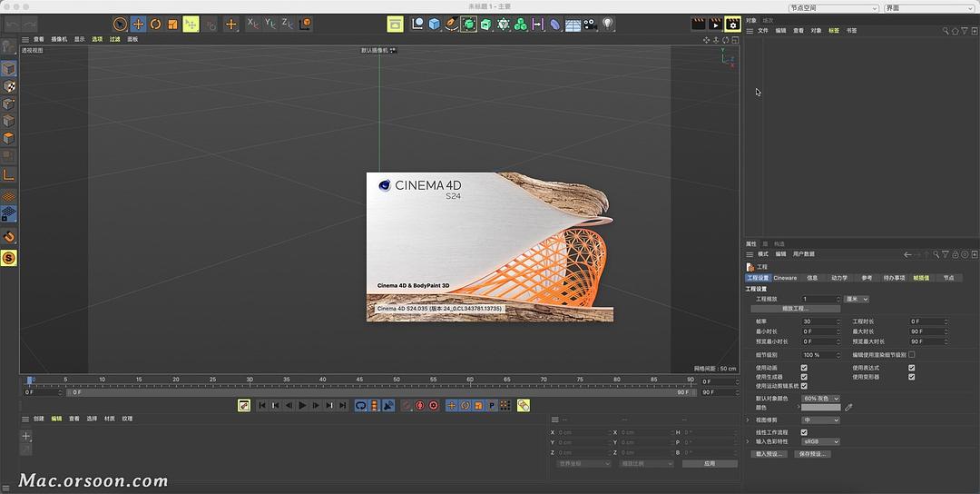This screenshot has width=980, height=494.
Task: Uncheck 使用运动剪辑系统 checkbox
Action: coord(804,387)
